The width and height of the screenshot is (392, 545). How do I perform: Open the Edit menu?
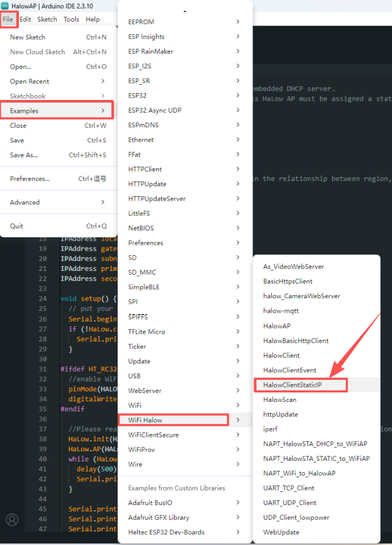click(x=25, y=19)
